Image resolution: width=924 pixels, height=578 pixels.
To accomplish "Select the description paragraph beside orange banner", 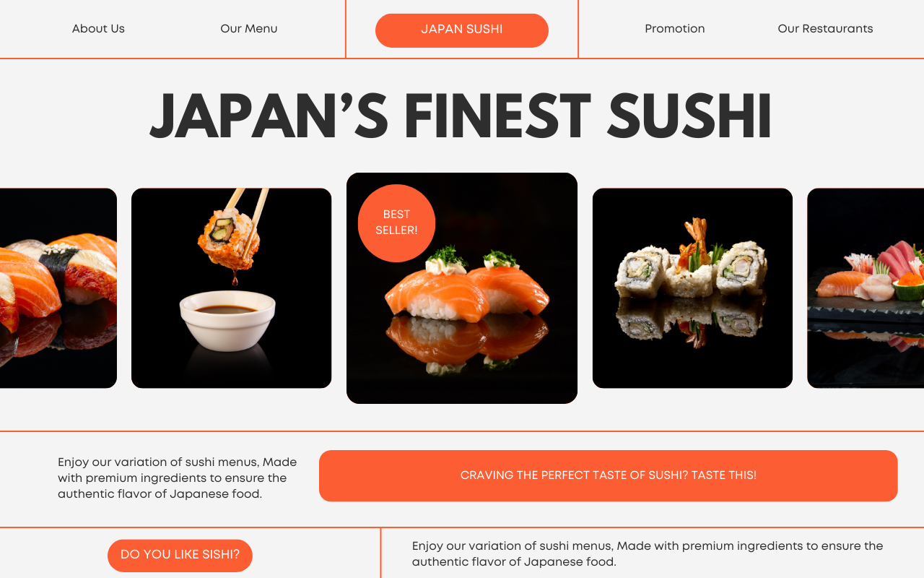I will (178, 478).
